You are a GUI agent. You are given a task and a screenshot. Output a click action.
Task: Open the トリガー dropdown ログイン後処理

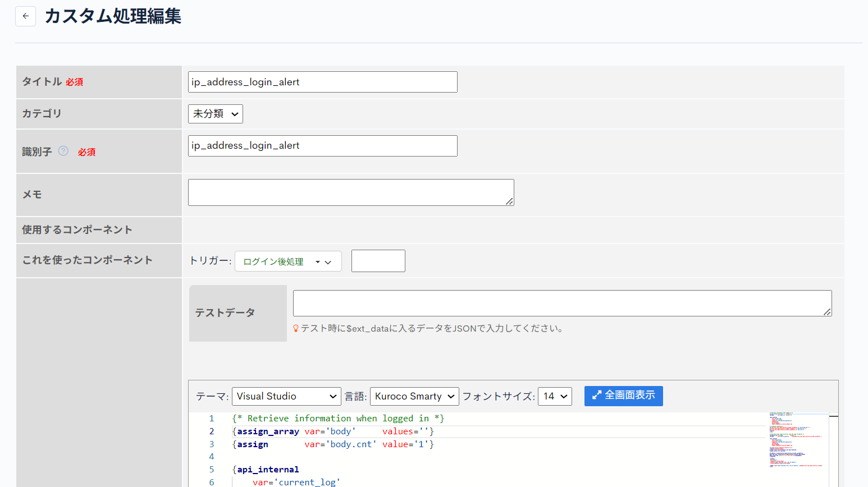pyautogui.click(x=288, y=261)
